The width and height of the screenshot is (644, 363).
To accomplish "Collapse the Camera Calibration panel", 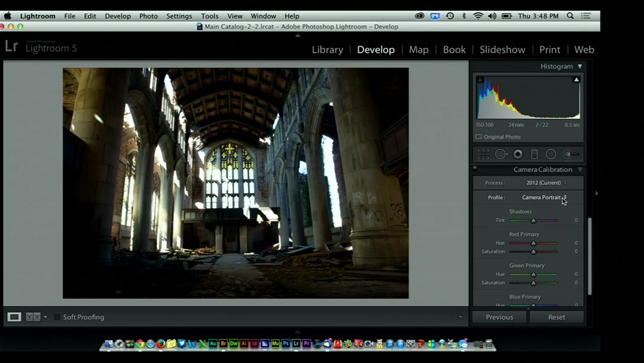I will pos(580,170).
